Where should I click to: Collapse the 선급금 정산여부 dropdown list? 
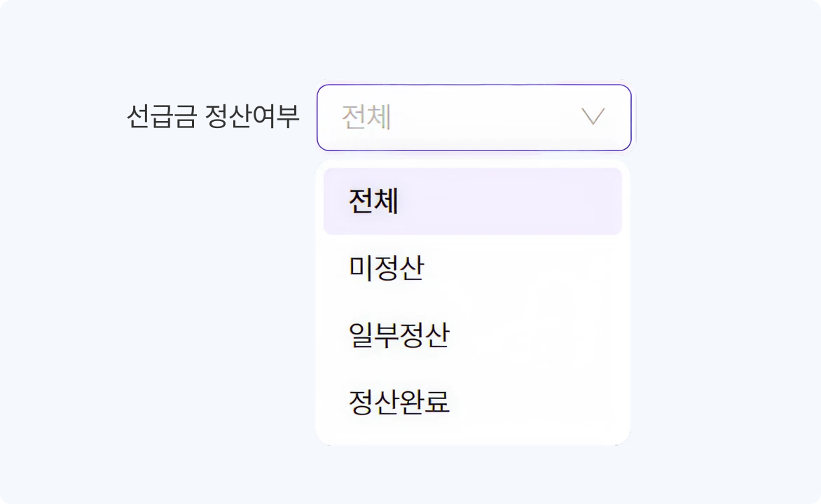(593, 117)
